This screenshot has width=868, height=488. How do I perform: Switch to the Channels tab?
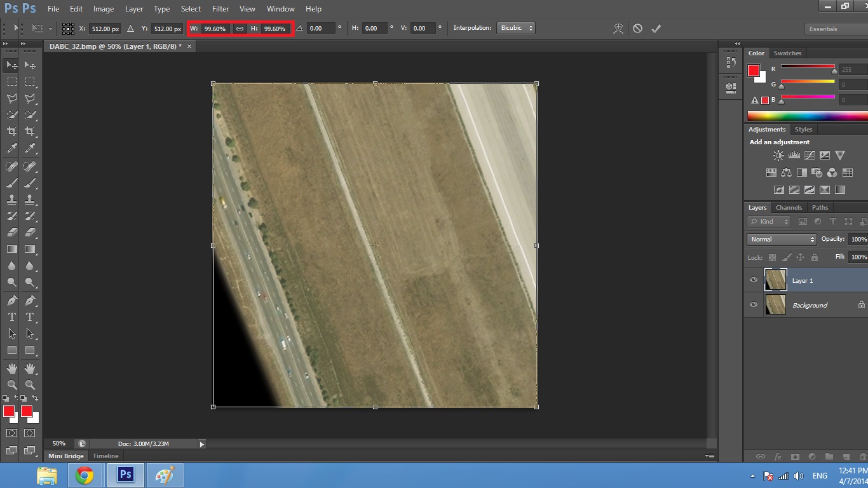pos(789,208)
